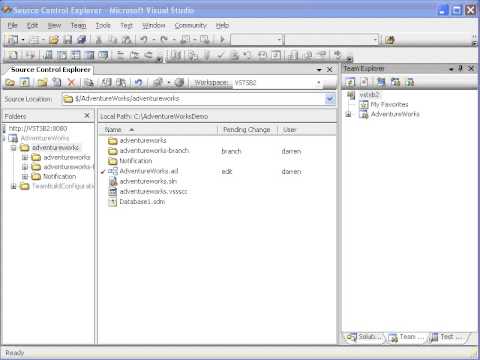Click the Compare Folders icon
The width and height of the screenshot is (480, 360).
point(158,82)
